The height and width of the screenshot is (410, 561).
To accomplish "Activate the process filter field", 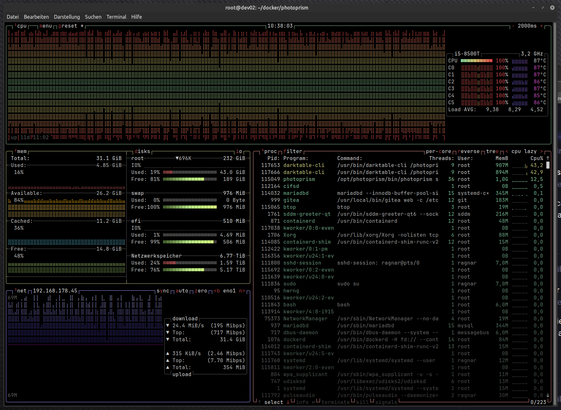I will (293, 151).
